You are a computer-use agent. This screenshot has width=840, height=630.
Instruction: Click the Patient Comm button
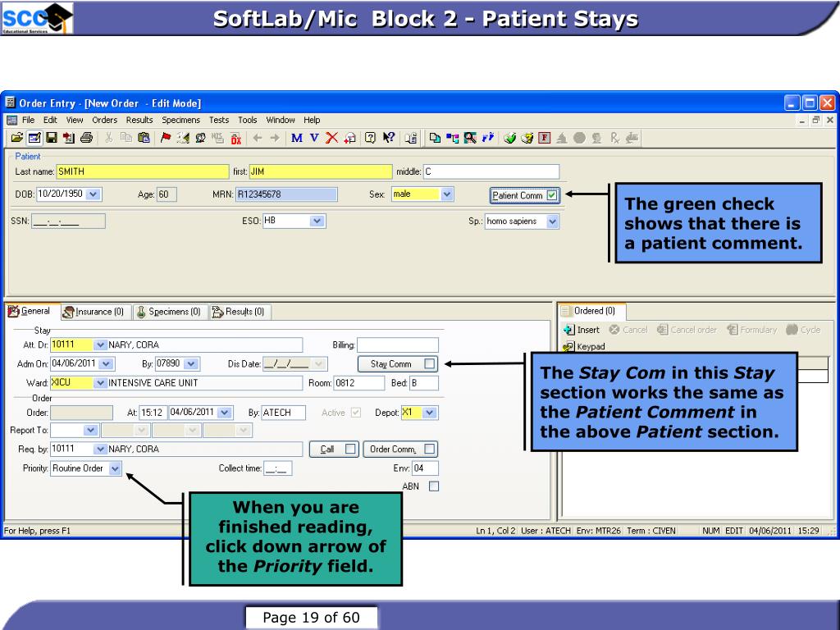tap(525, 195)
